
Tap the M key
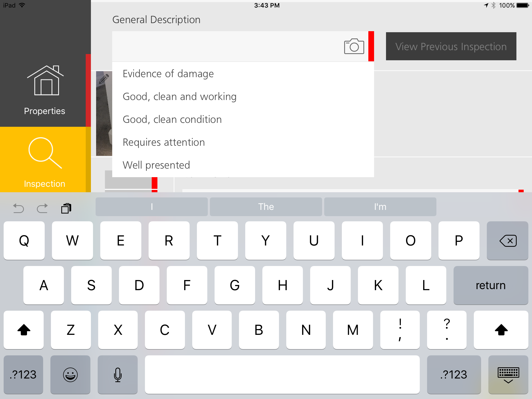coord(353,330)
